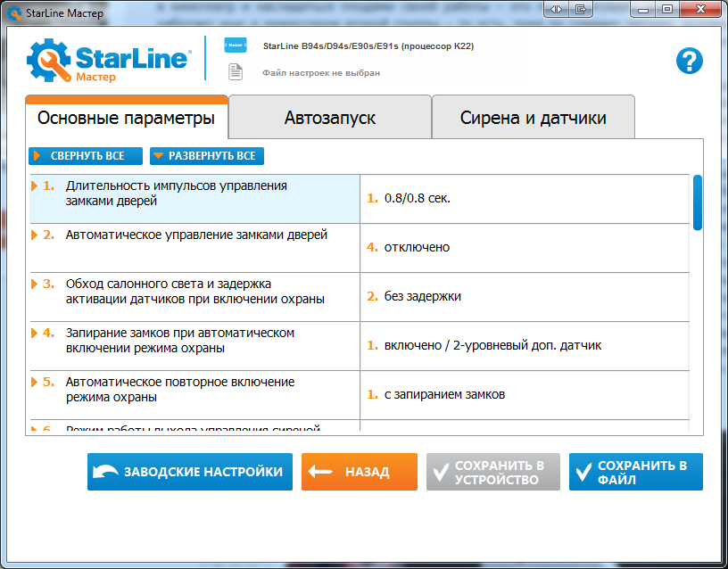Viewport: 728px width, 569px height.
Task: Click the StarLine Мастер title bar icon
Action: (x=14, y=13)
